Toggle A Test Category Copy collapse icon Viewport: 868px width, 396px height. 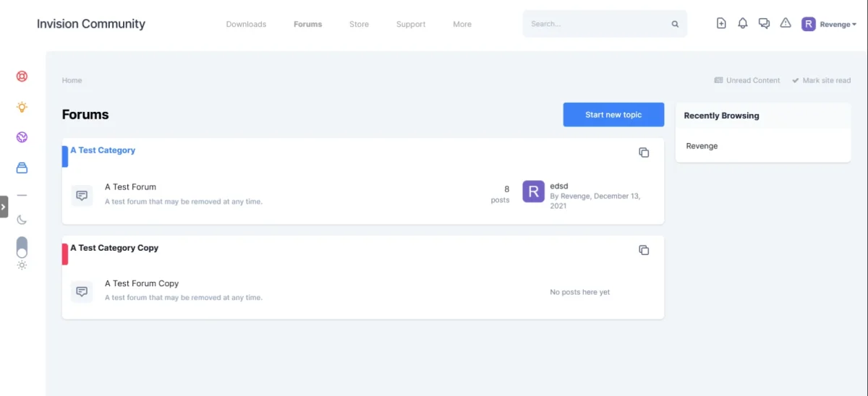coord(644,250)
